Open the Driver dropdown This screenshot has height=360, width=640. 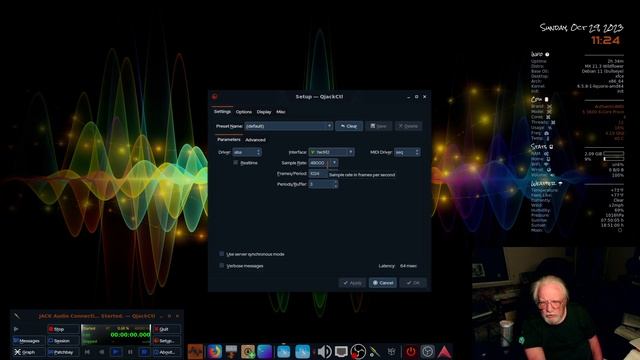[247, 152]
